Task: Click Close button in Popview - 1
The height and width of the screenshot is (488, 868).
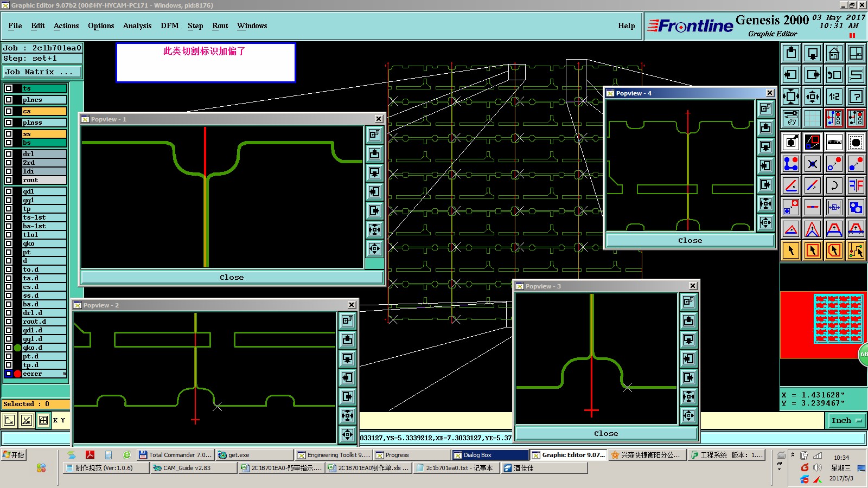Action: click(x=232, y=277)
